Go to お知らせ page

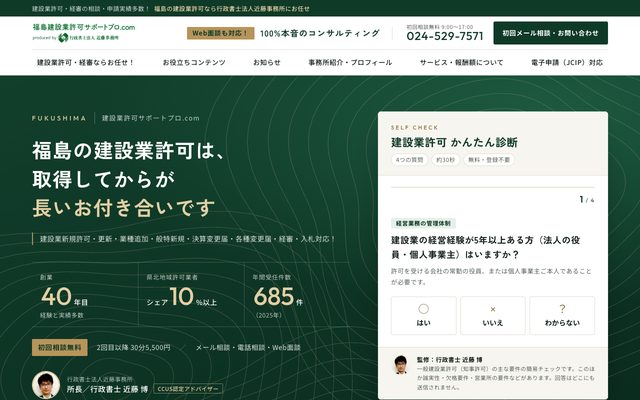pyautogui.click(x=267, y=62)
